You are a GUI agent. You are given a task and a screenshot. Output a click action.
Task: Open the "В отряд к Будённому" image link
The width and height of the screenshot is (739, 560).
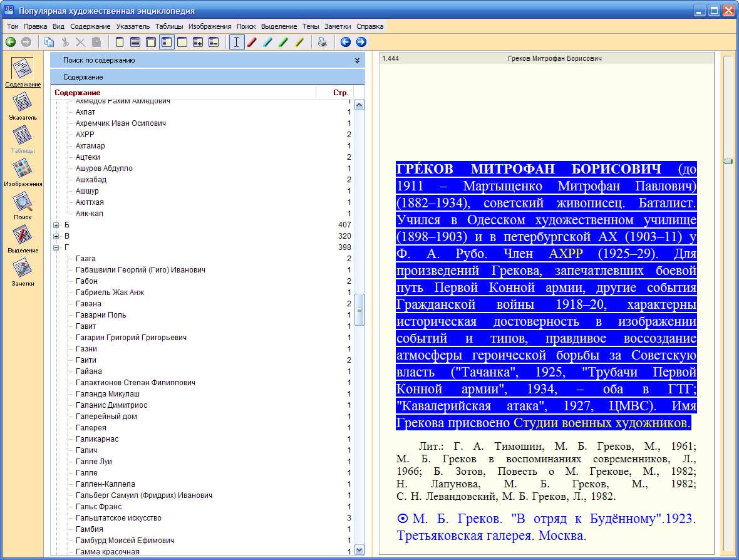pyautogui.click(x=546, y=527)
